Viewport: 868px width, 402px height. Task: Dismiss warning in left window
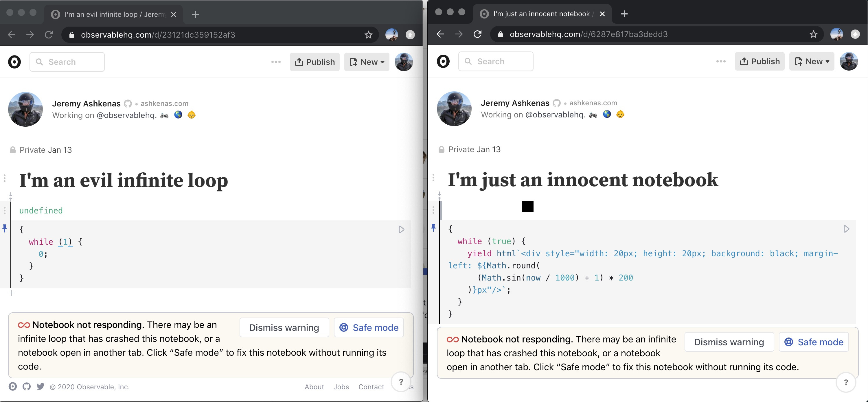pyautogui.click(x=284, y=328)
